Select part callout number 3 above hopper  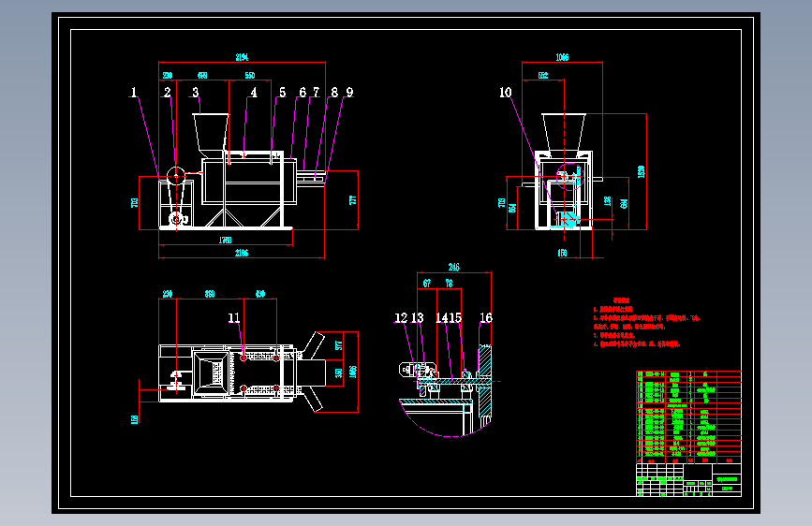point(195,92)
